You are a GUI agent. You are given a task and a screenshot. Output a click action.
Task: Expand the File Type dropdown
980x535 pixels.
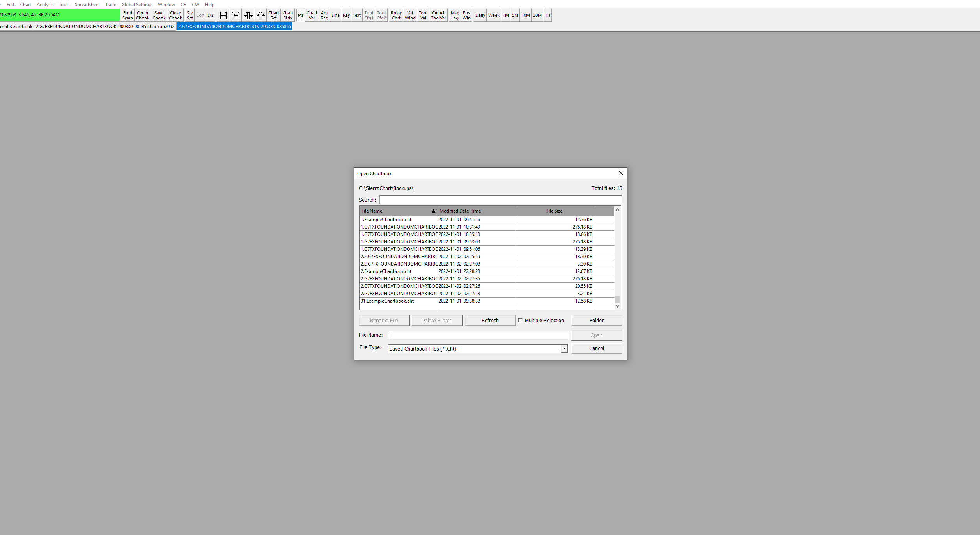click(x=564, y=349)
